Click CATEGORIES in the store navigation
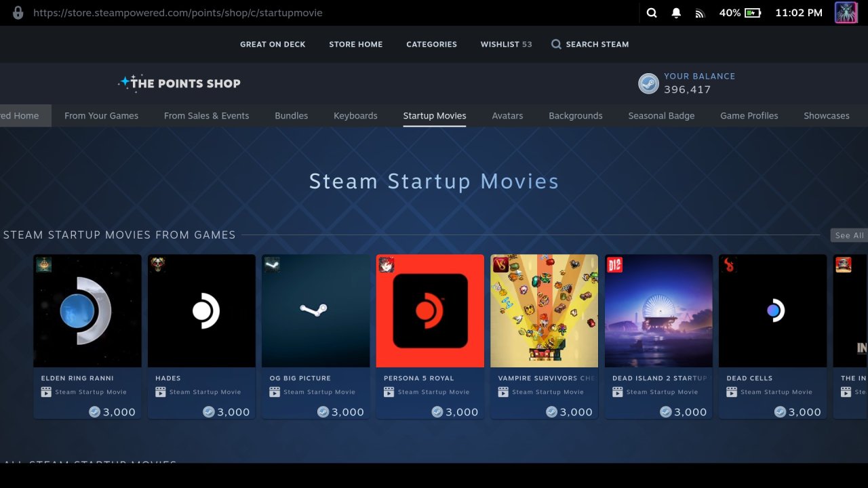 pos(431,44)
